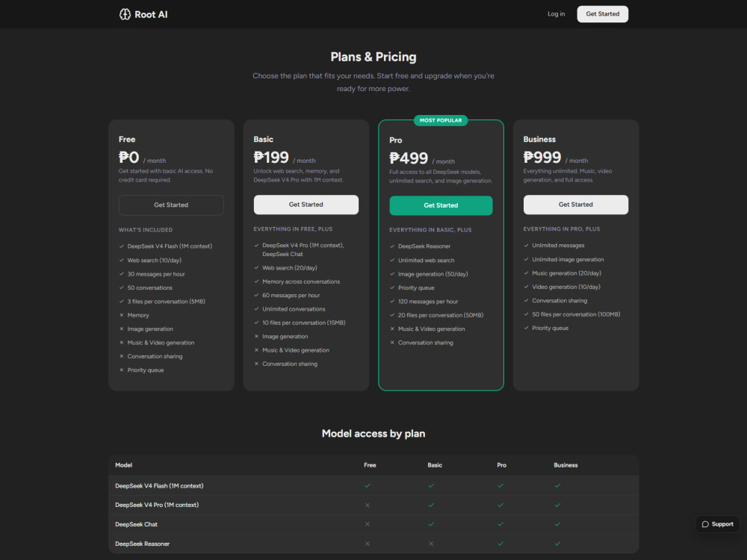
Task: Click the Everything in Pro, Plus label
Action: [562, 229]
